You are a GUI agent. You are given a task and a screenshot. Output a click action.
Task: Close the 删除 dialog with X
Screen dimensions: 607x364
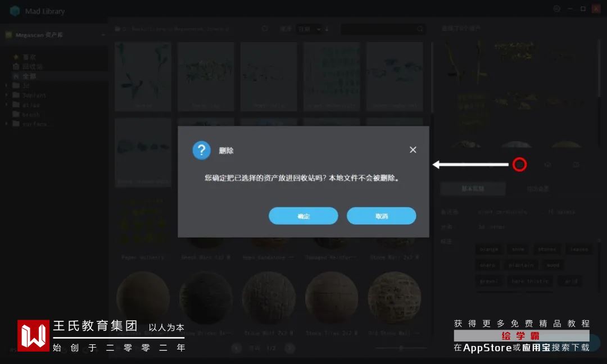click(x=413, y=149)
